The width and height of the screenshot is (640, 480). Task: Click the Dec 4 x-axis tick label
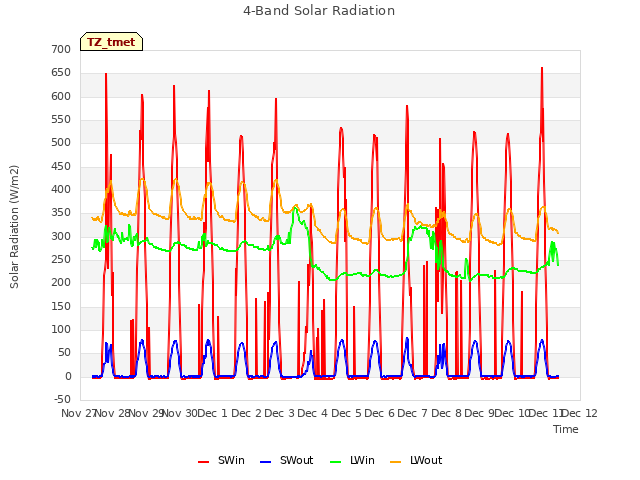point(313,413)
